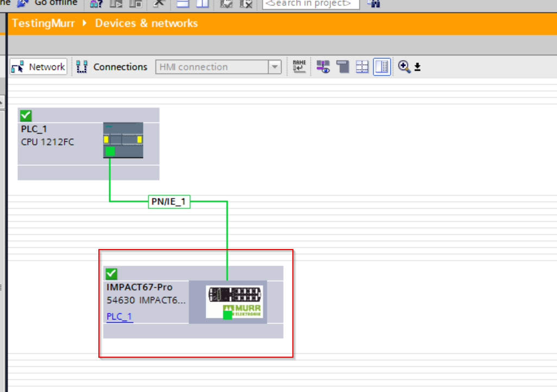Activate the Connections mode button
This screenshot has height=392, width=557.
point(112,67)
